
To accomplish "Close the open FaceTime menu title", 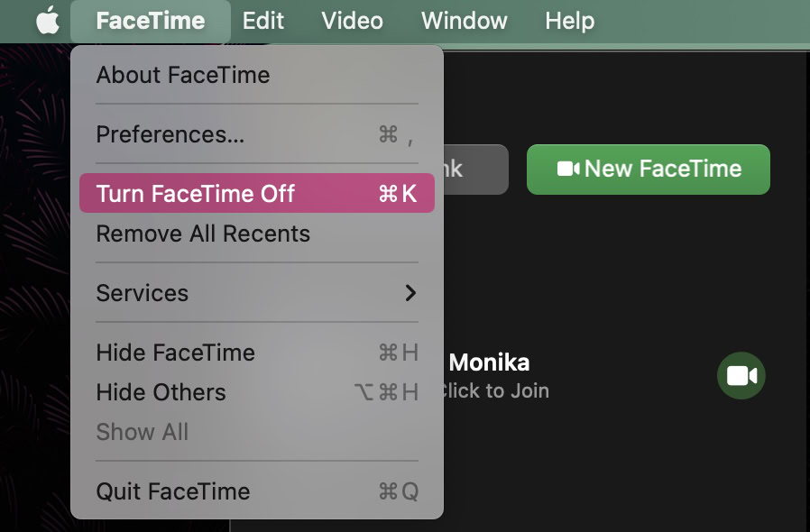I will [x=150, y=20].
